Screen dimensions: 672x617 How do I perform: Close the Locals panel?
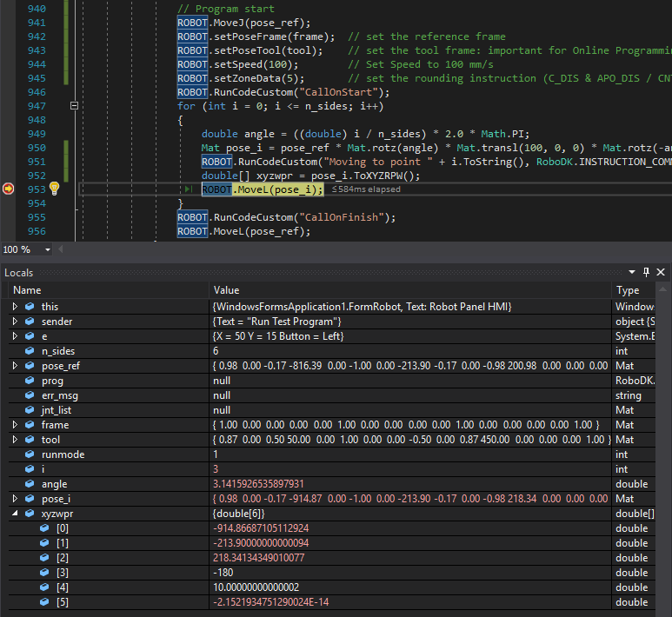[662, 273]
